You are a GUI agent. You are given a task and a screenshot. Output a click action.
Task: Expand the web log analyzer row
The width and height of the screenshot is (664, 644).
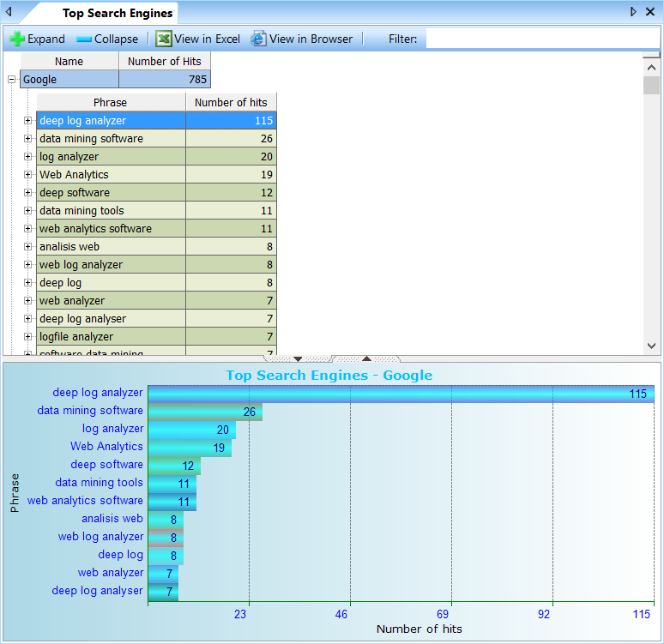[x=28, y=265]
